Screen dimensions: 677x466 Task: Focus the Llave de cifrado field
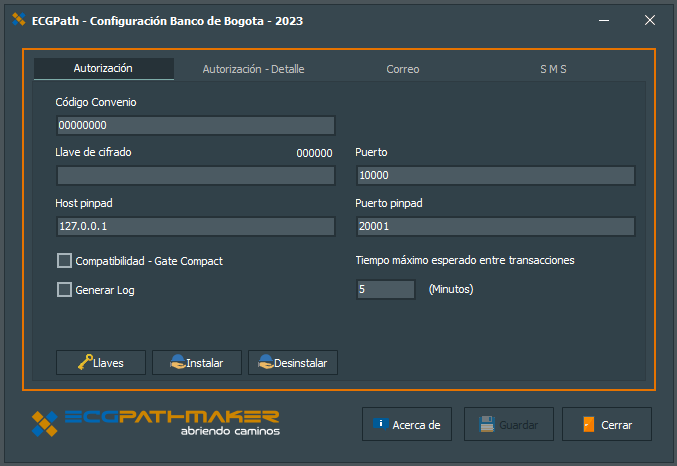tap(195, 176)
